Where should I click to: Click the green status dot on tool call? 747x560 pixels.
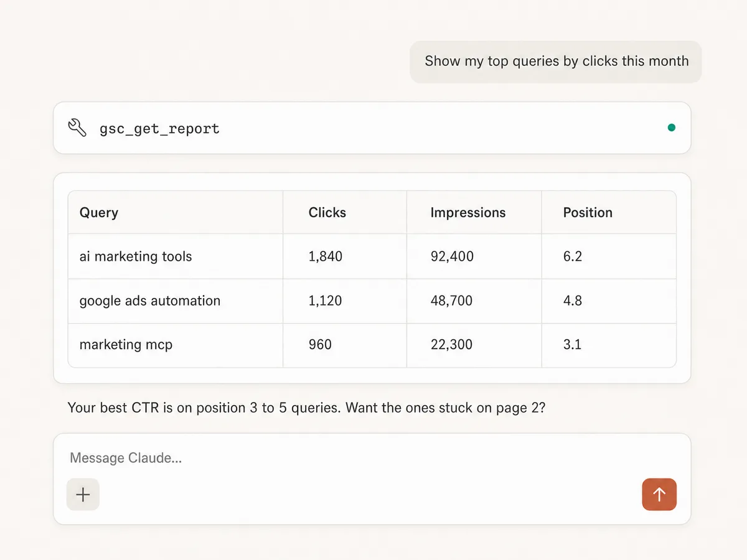(671, 128)
